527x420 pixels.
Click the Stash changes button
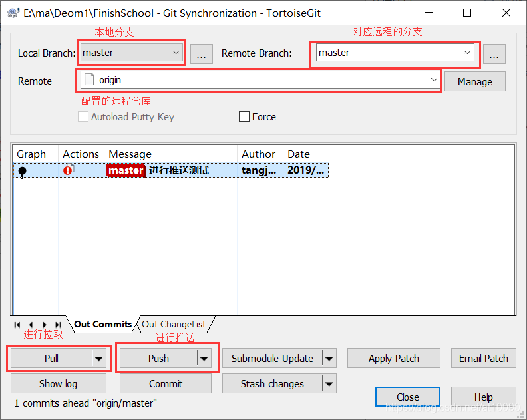(272, 383)
